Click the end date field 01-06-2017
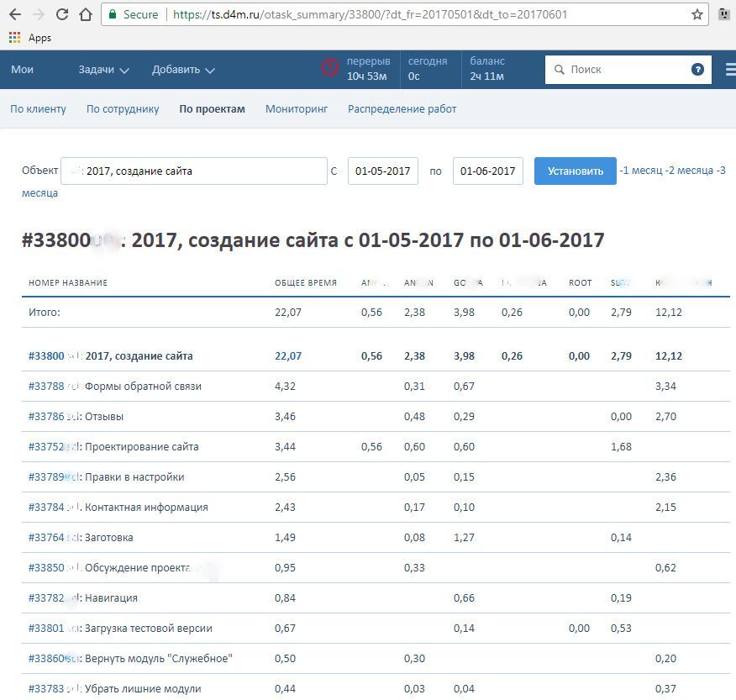736x700 pixels. [x=488, y=171]
